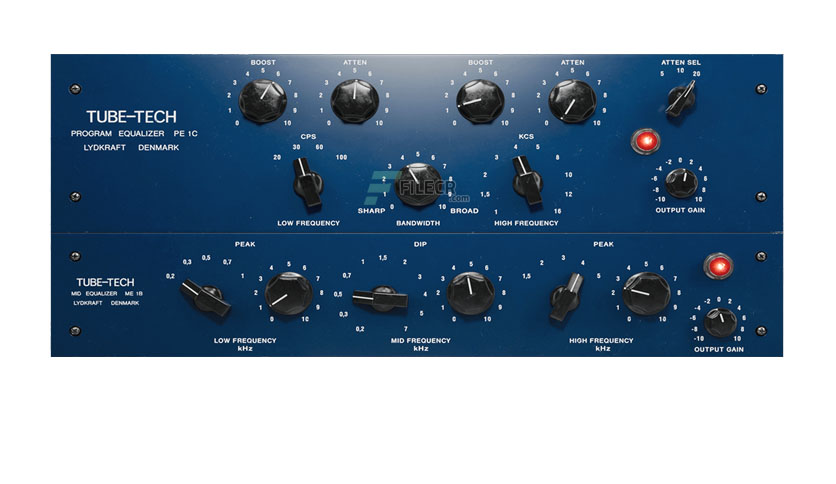The width and height of the screenshot is (836, 484).
Task: Click the high frequency BOOST knob on PE 1C
Action: [x=480, y=101]
